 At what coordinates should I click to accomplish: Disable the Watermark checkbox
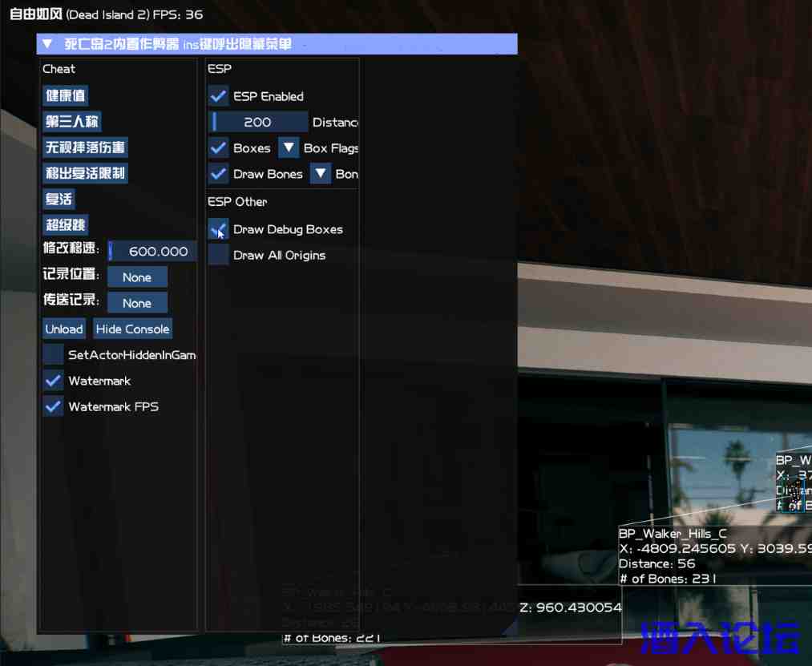[x=54, y=381]
